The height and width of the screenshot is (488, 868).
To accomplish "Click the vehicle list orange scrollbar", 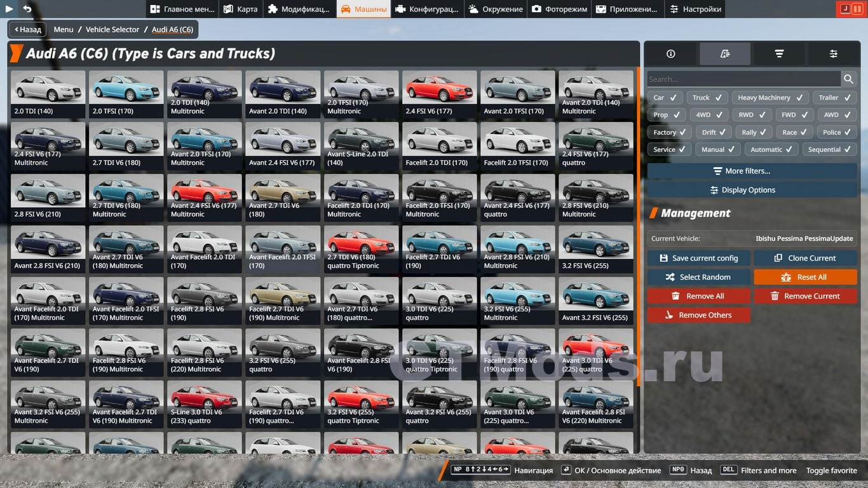I will coord(637,226).
